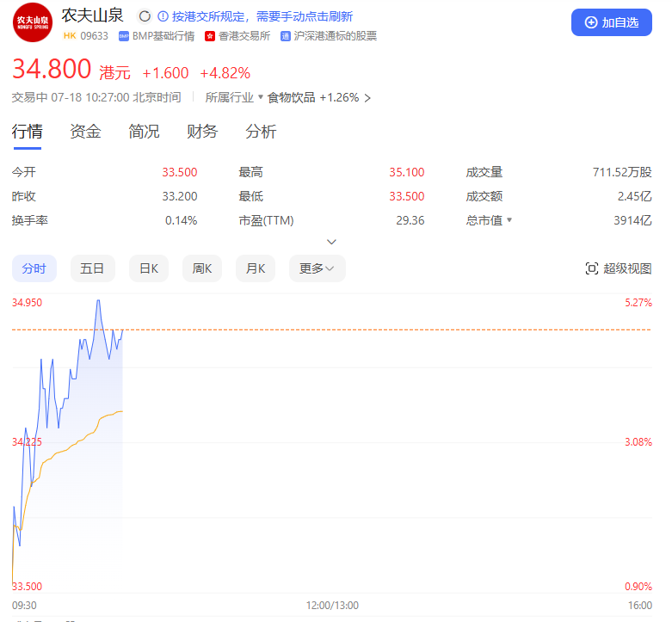This screenshot has width=672, height=622.
Task: Add stock via 加自选 button
Action: (612, 22)
